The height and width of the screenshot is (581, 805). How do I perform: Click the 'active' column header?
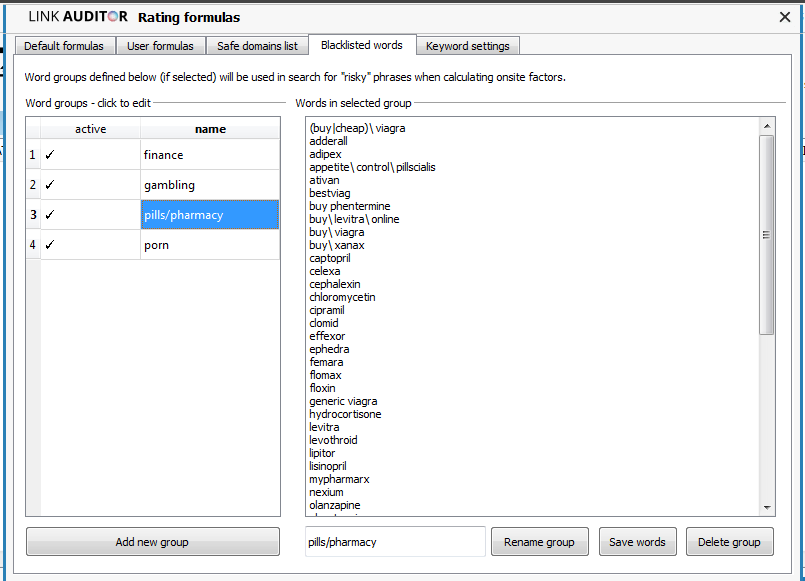[90, 129]
